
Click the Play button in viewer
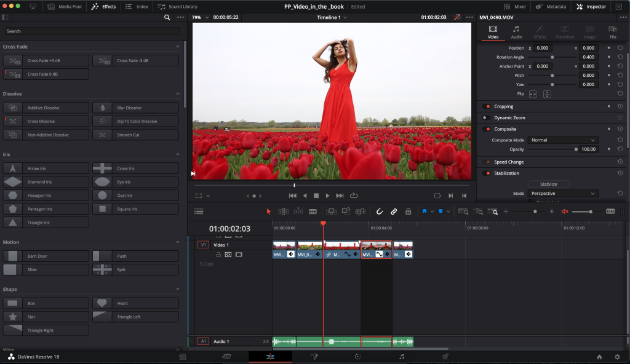click(x=327, y=196)
